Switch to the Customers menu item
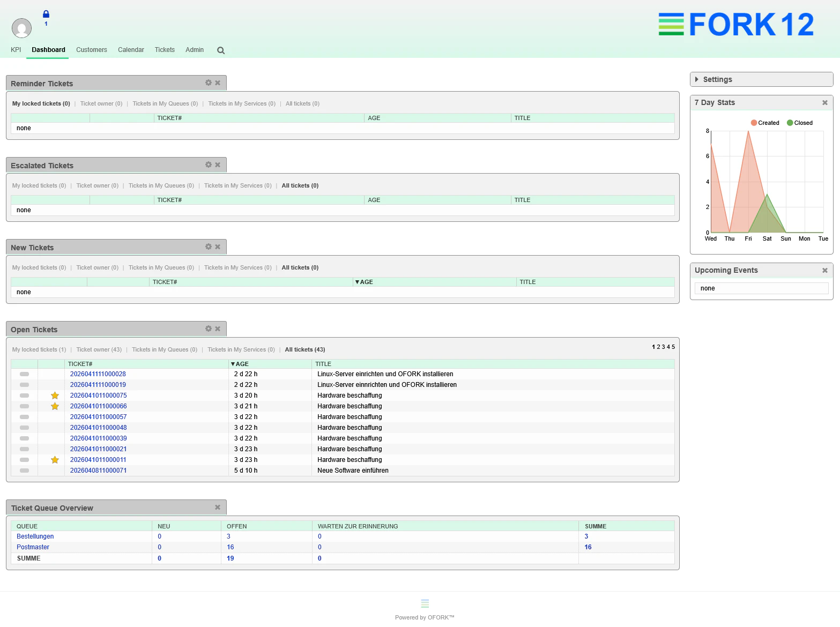The height and width of the screenshot is (627, 840). tap(91, 50)
